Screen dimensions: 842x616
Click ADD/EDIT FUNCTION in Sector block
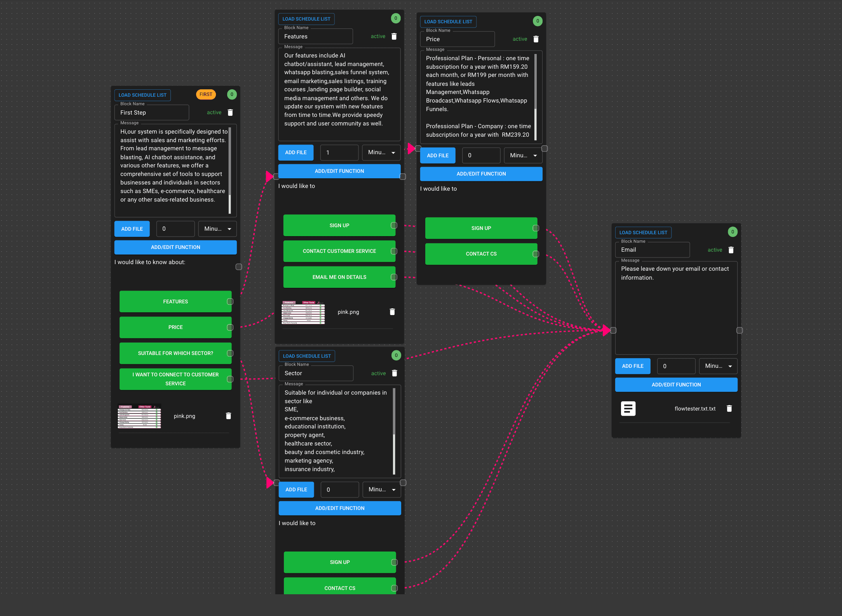point(339,508)
